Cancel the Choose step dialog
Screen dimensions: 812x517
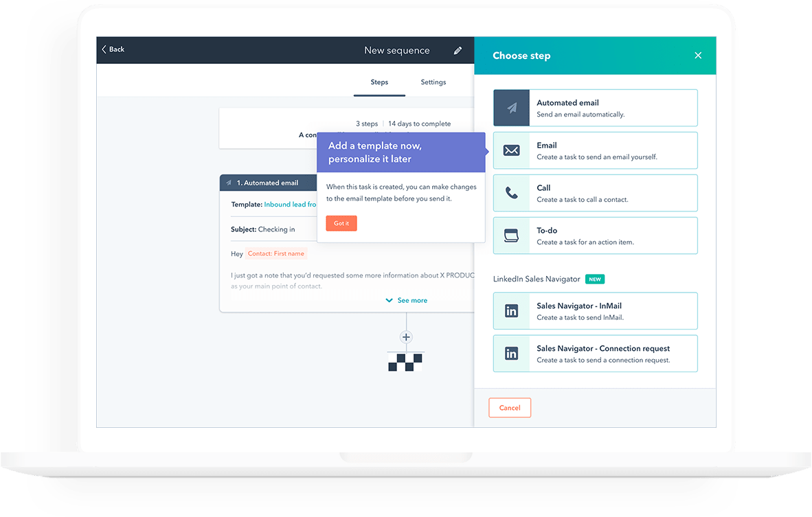tap(509, 407)
